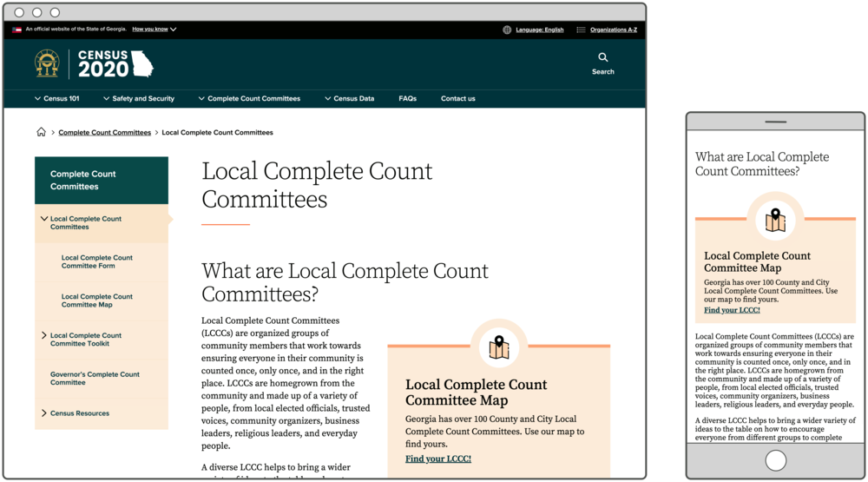
Task: Click the Complete Count Committees sidebar header
Action: 102,181
